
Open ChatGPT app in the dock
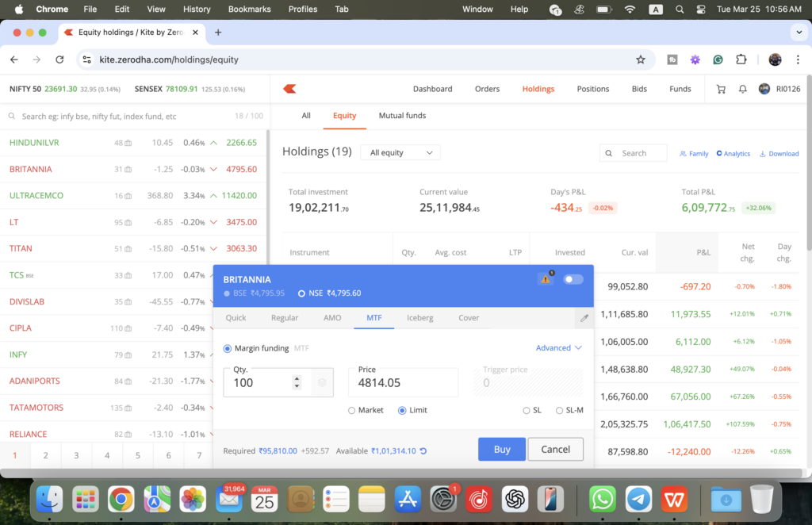515,499
